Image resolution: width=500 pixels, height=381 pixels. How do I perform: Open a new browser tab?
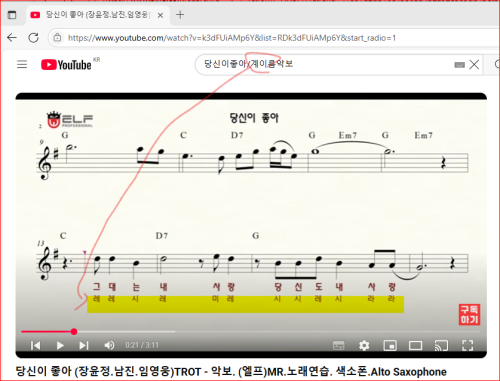tap(180, 15)
